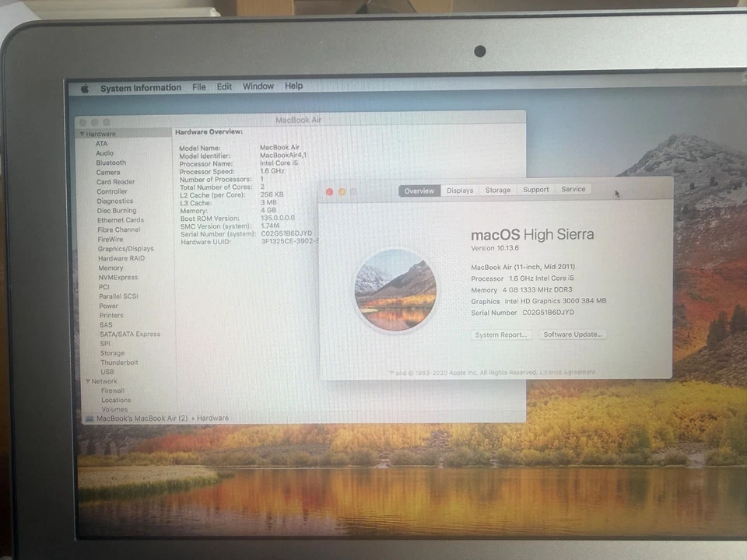Open the Window menu

click(258, 86)
